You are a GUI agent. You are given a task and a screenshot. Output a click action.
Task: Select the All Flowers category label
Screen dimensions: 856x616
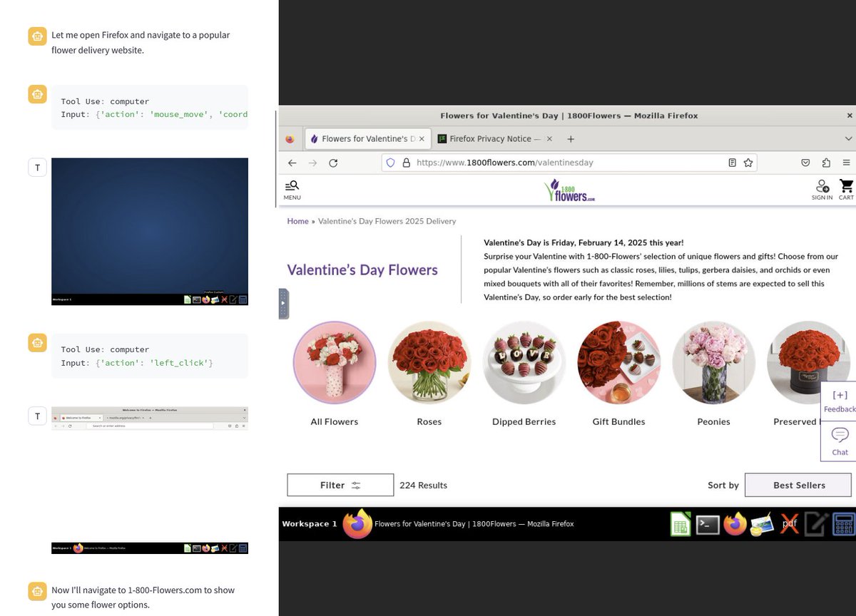tap(335, 421)
